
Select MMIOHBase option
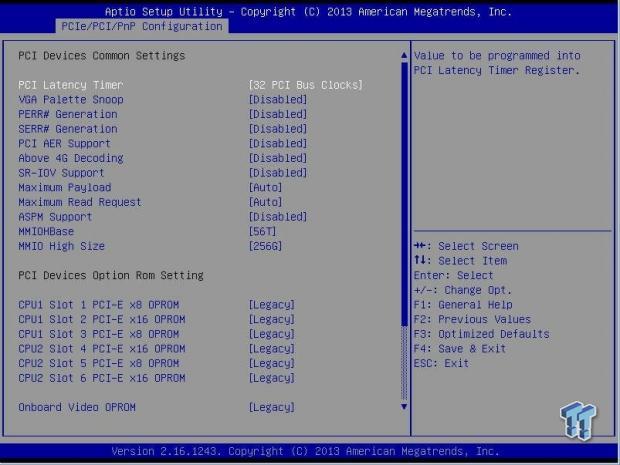click(x=46, y=231)
